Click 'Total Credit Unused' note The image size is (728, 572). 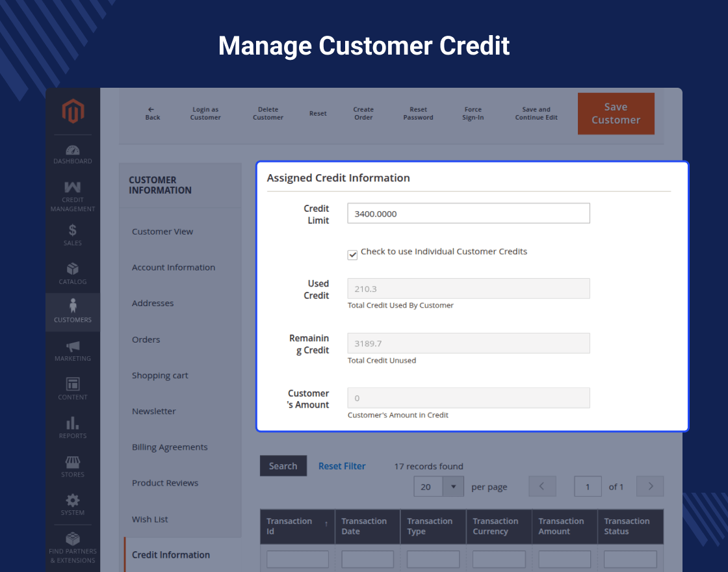(x=382, y=360)
